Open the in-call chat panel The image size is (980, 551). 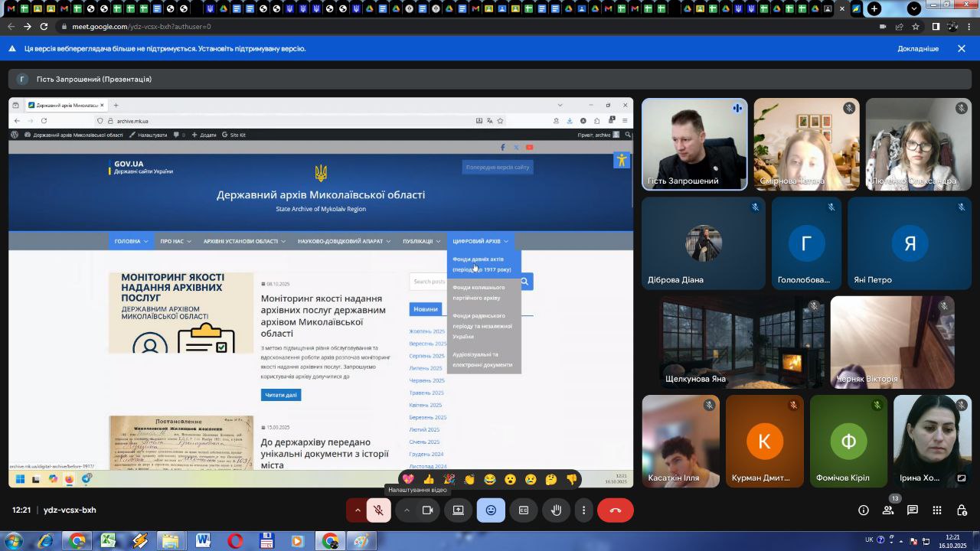coord(913,510)
